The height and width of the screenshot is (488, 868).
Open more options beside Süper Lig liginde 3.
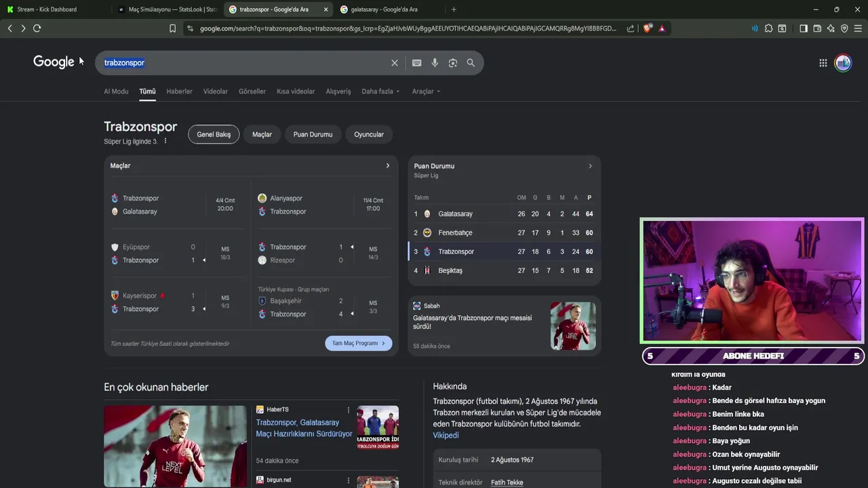point(165,141)
